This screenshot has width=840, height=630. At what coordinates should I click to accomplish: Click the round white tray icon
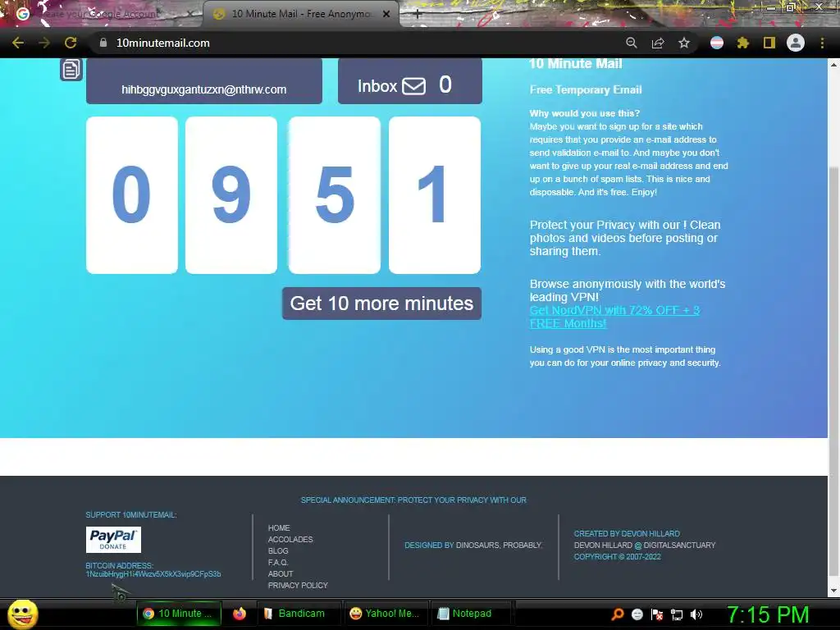[637, 614]
